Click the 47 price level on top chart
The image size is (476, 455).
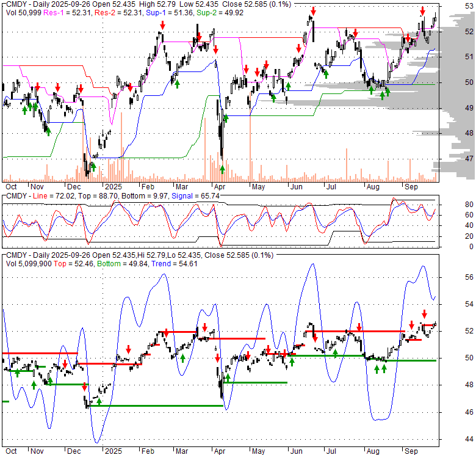click(x=469, y=158)
